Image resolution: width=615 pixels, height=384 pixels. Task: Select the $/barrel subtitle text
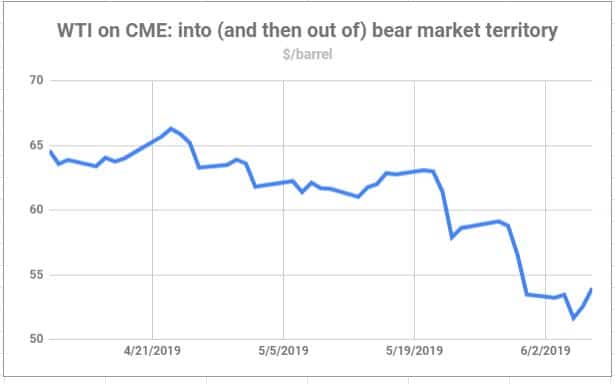point(308,54)
